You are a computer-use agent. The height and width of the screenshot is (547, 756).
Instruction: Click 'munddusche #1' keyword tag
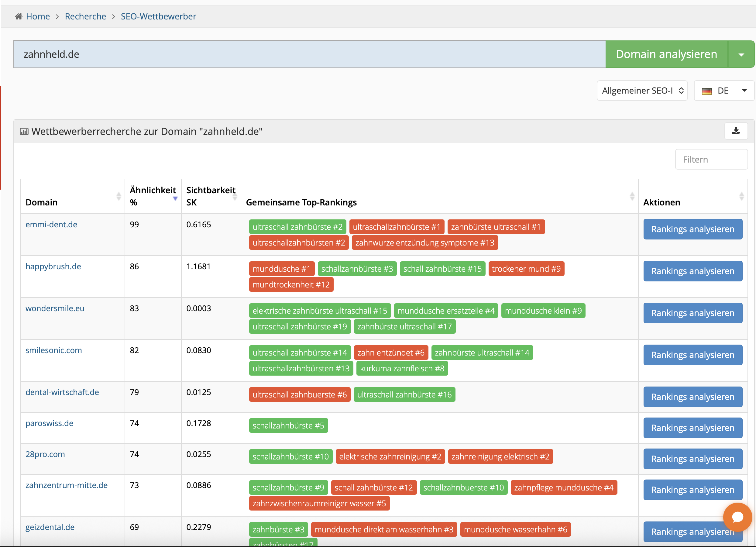click(282, 269)
